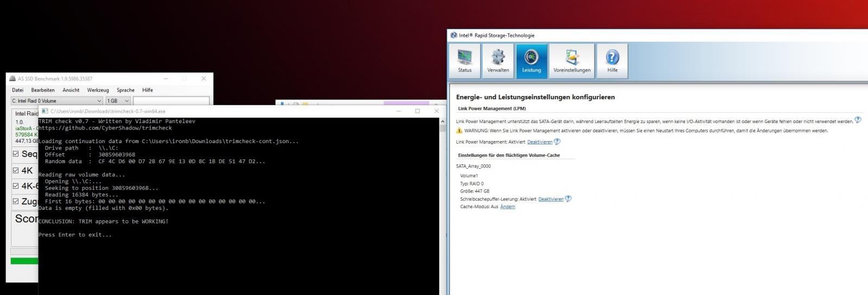Click the green progress bar in AS SSD
Image resolution: width=868 pixels, height=295 pixels.
point(24,261)
